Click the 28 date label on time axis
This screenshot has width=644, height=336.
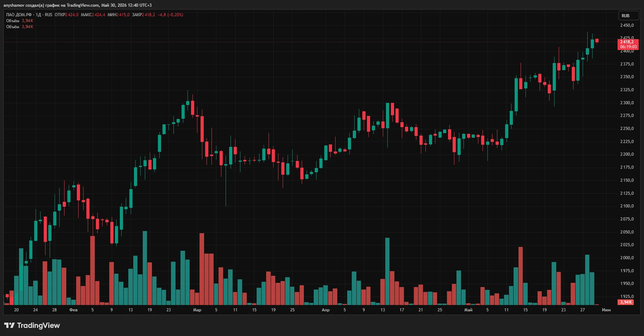pyautogui.click(x=54, y=310)
